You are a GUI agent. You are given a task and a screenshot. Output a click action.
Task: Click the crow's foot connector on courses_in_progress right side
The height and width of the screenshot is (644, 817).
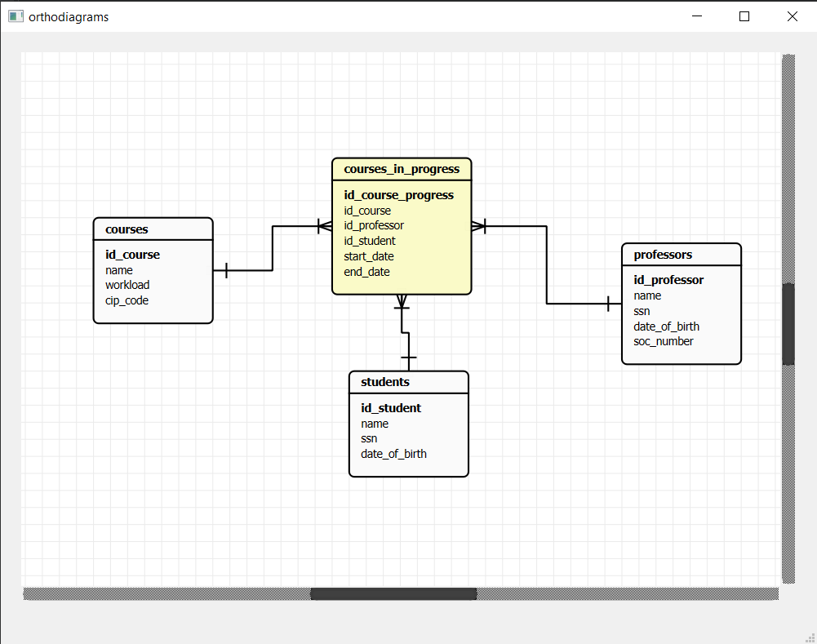click(478, 226)
